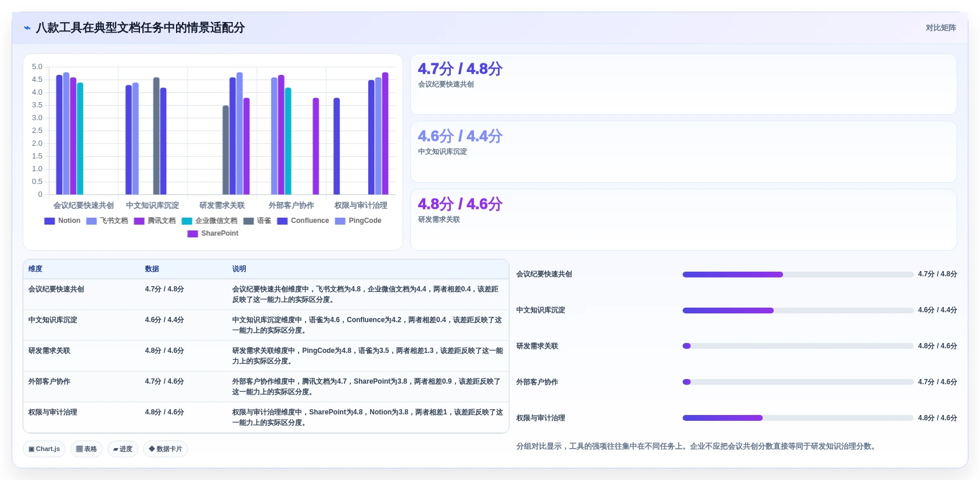Click 中文知识库沉淀 progress bar

click(798, 310)
